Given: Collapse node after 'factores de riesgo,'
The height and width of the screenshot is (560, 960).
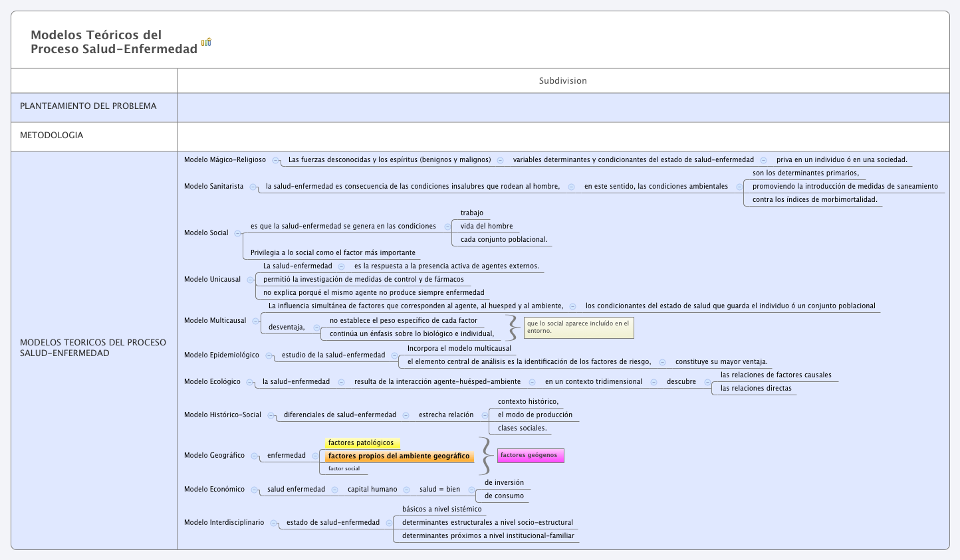Looking at the screenshot, I should click(x=662, y=362).
